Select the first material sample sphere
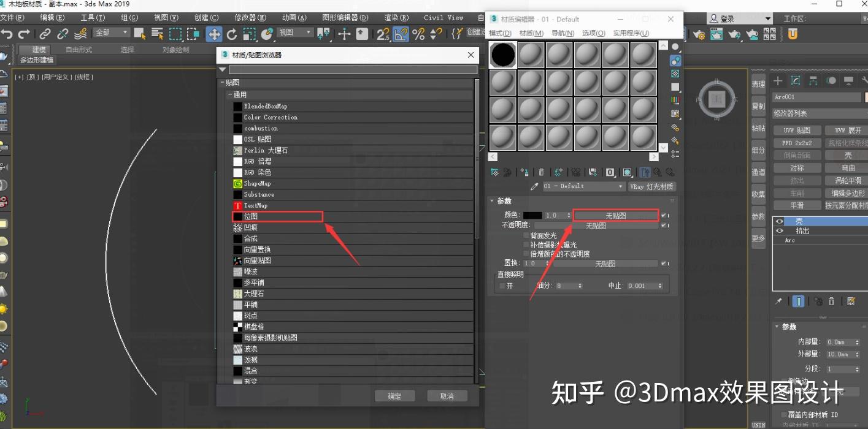 coord(502,55)
